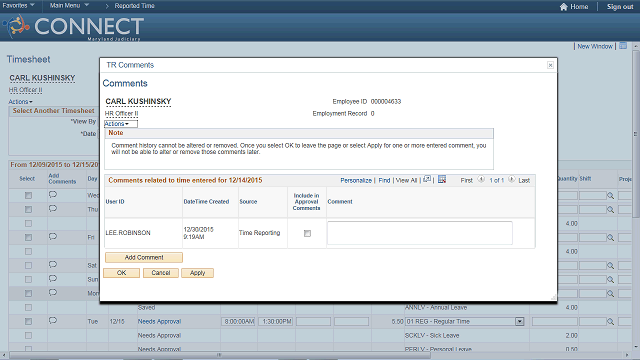Confirm with the OK button
Screen dimensions: 640x360
coord(121,273)
